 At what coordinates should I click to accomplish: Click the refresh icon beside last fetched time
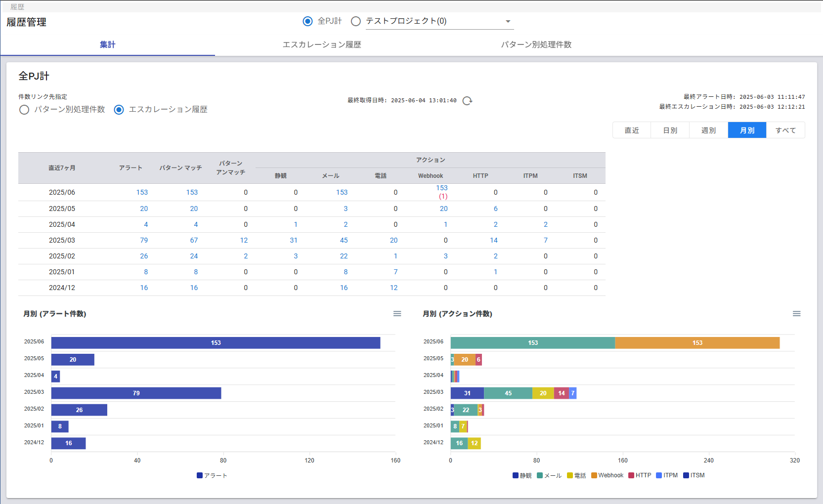point(467,101)
